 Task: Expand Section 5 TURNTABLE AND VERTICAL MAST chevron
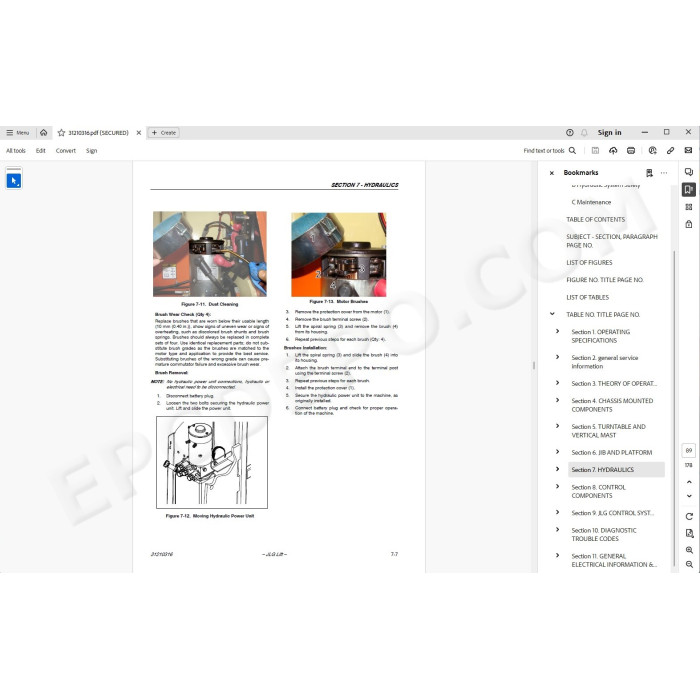click(557, 426)
